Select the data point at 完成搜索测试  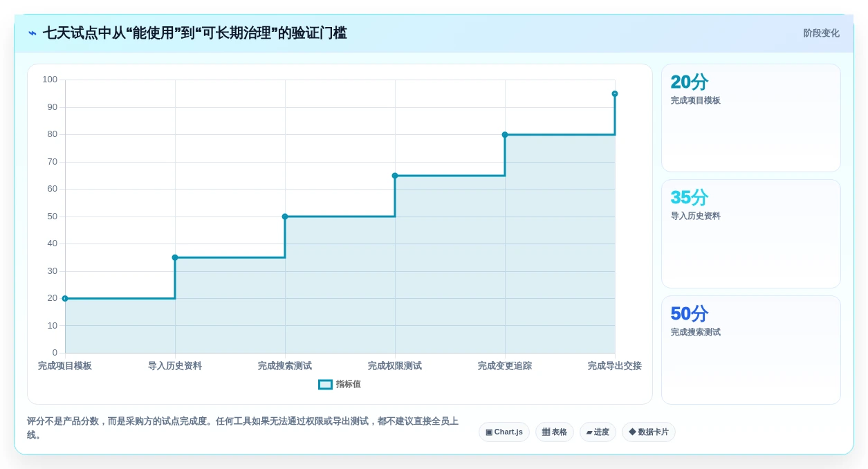point(285,217)
